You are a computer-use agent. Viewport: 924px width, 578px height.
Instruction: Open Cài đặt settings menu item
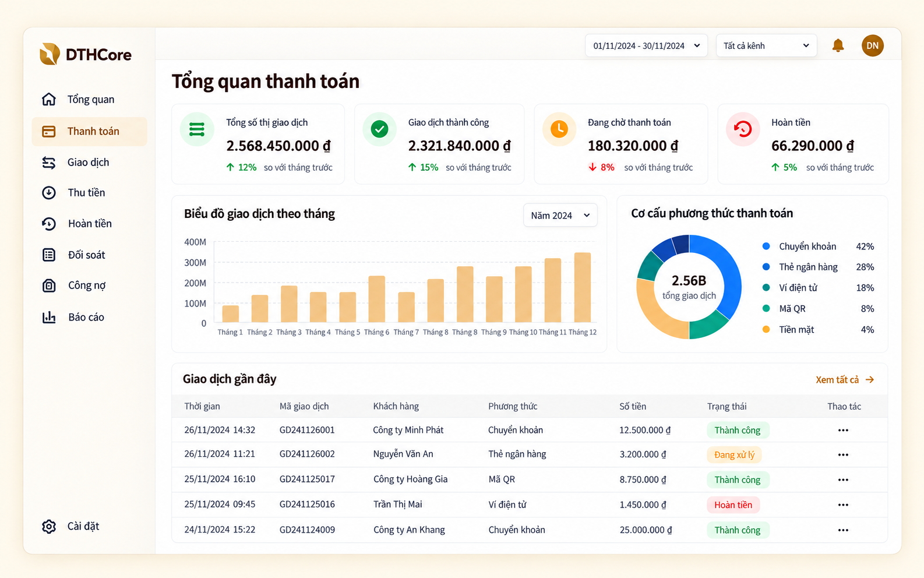point(89,526)
